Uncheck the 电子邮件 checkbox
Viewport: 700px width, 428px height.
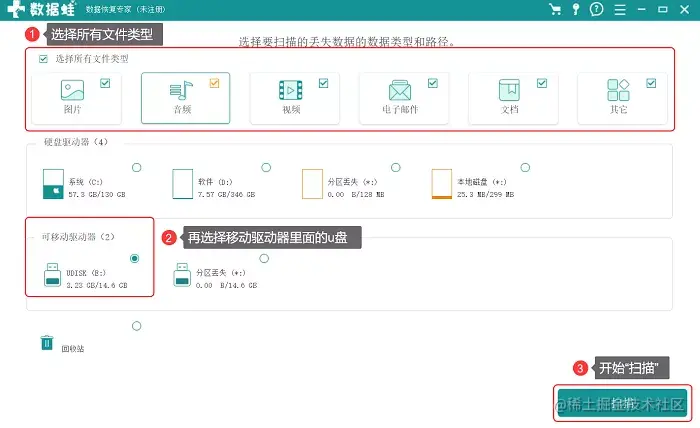[433, 83]
